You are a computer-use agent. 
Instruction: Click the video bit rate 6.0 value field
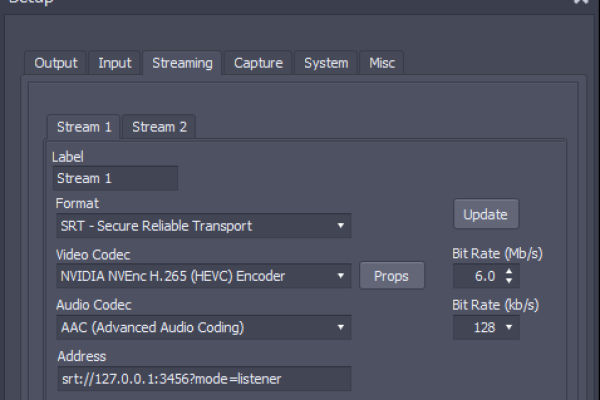click(478, 276)
